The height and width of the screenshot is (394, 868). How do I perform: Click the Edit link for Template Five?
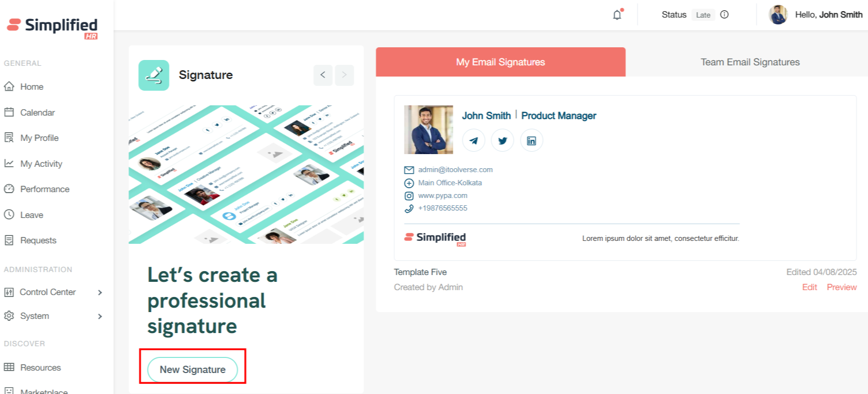(809, 287)
